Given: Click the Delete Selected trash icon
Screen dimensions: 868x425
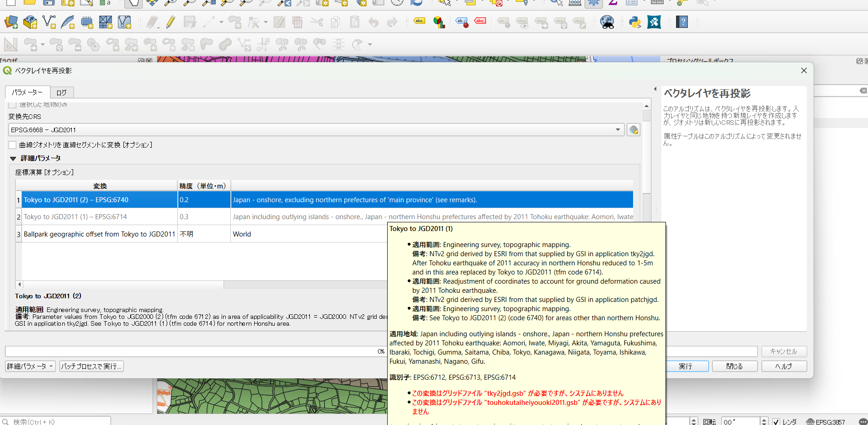Looking at the screenshot, I should 298,22.
